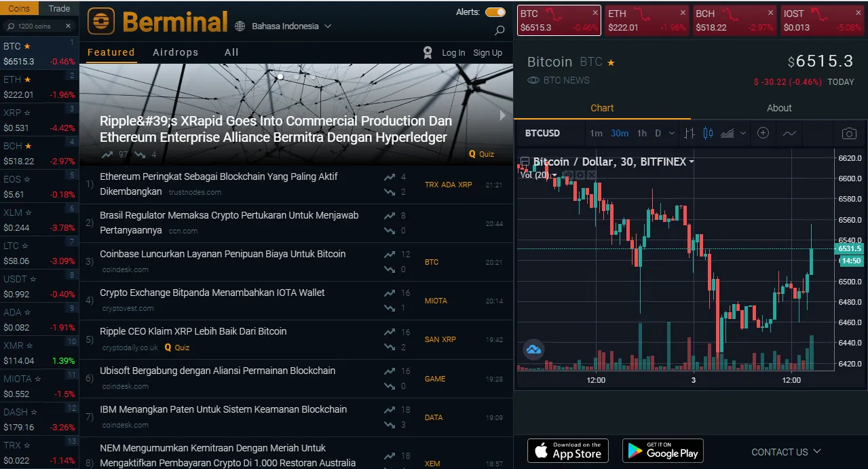Select XMR row in coin list
Image resolution: width=868 pixels, height=469 pixels.
[39, 353]
